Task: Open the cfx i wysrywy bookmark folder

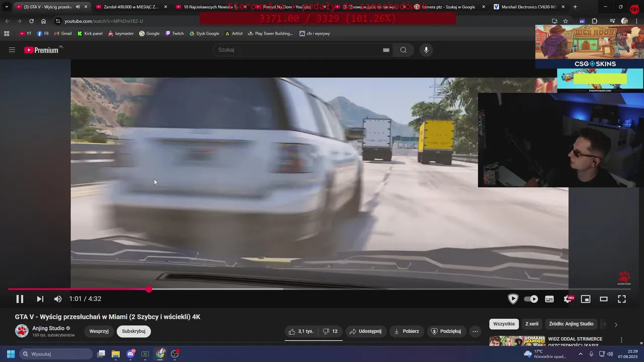Action: click(314, 34)
